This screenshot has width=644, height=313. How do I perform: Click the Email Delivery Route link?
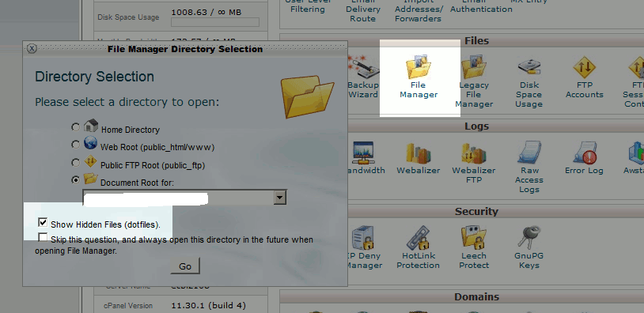[x=363, y=10]
